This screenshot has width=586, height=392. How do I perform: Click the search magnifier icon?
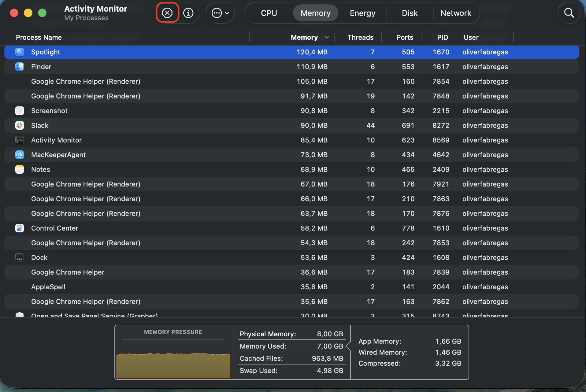(569, 13)
